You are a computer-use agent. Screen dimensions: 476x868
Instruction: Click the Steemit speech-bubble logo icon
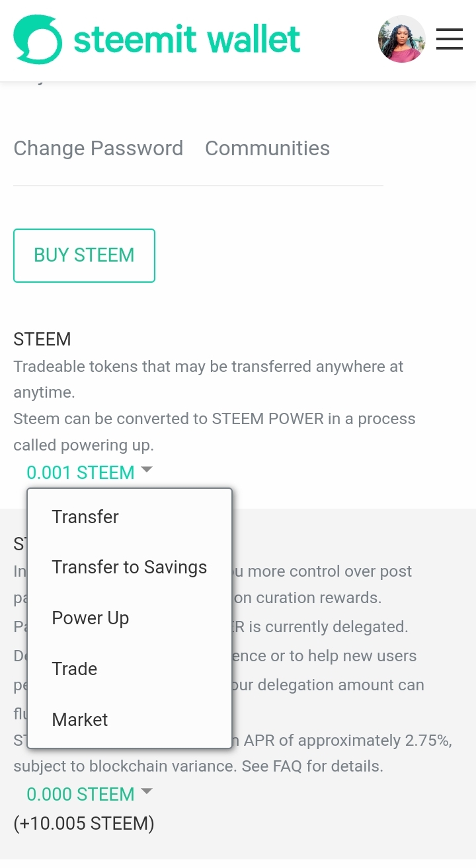pos(38,40)
